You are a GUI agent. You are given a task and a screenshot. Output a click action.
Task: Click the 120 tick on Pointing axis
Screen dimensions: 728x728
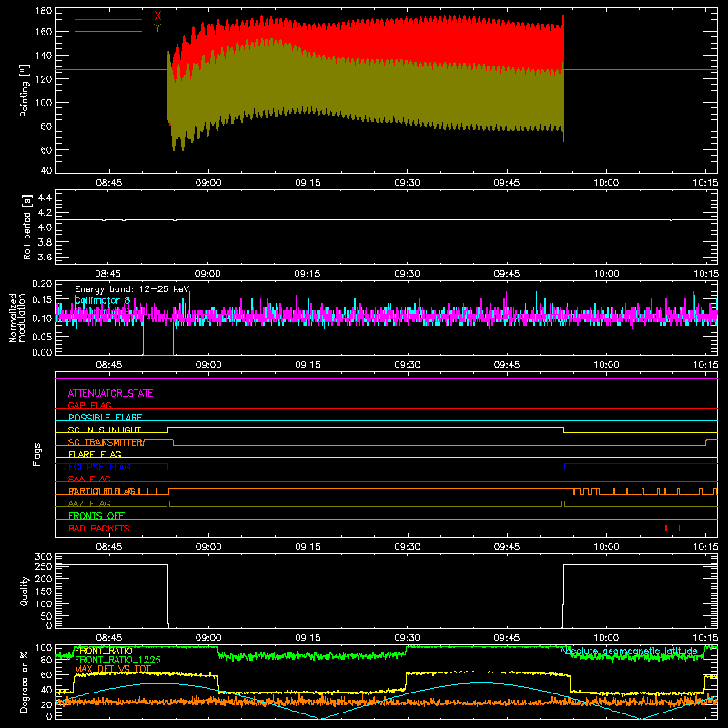pos(44,79)
